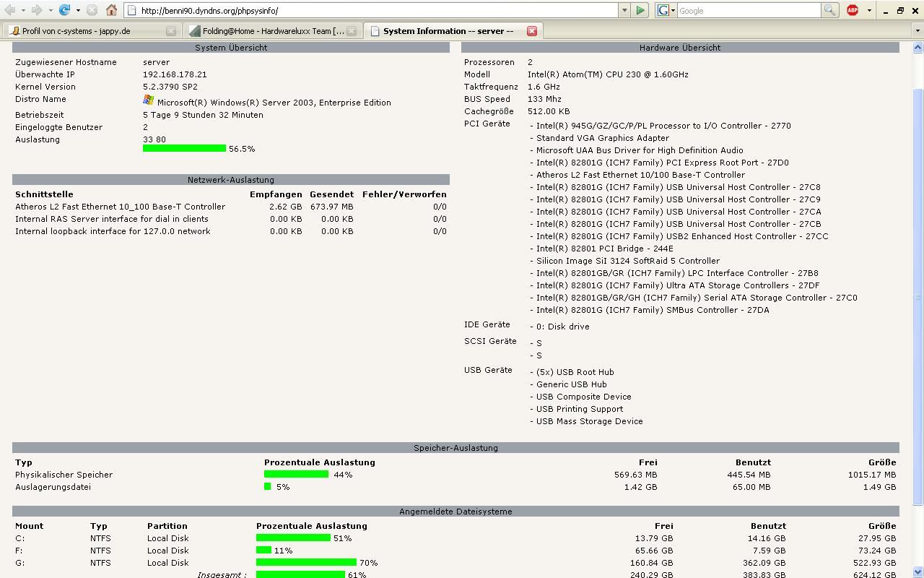This screenshot has width=924, height=578.
Task: Go back with the Back arrow
Action: (x=9, y=10)
